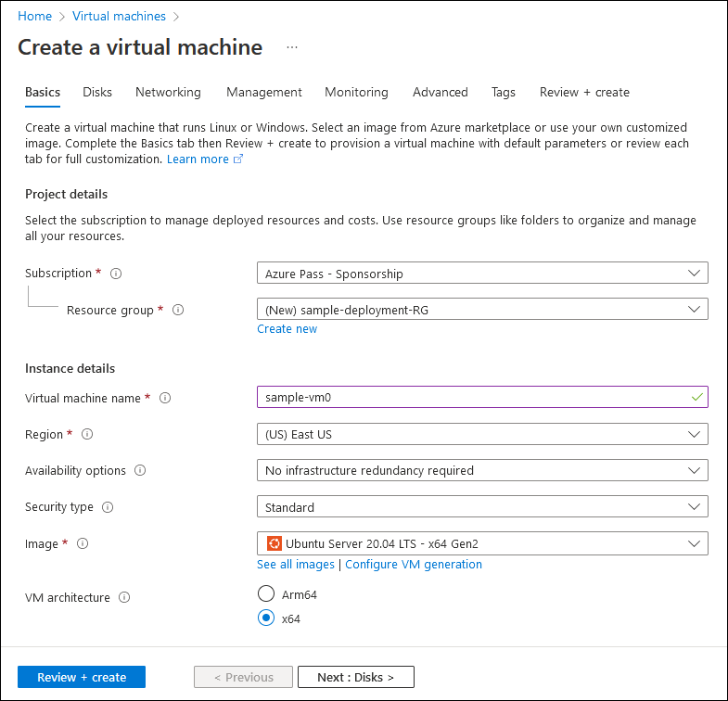Select the Arm64 architecture option
The image size is (728, 701).
click(266, 594)
